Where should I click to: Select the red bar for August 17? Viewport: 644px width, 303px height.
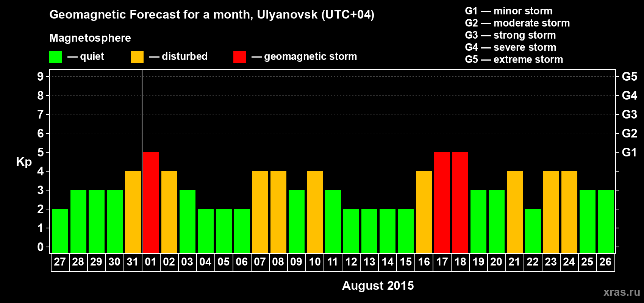tap(442, 202)
